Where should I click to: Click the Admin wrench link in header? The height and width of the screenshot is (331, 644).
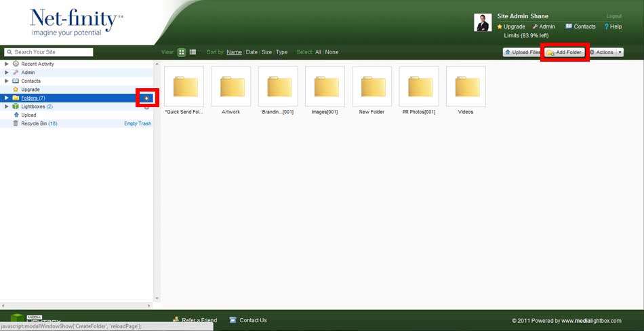[x=544, y=26]
